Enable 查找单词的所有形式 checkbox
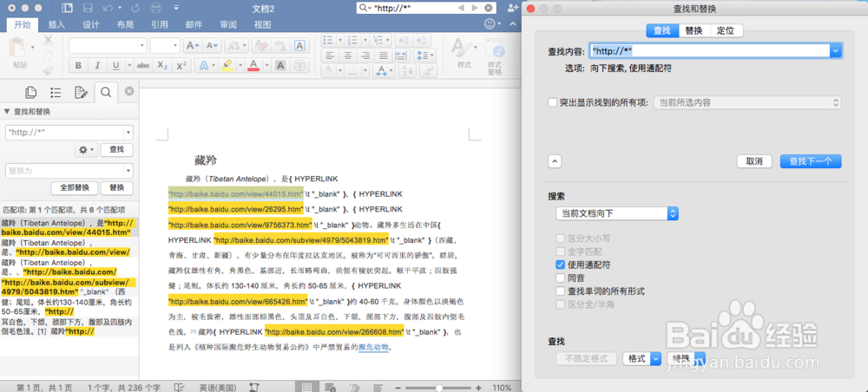Screen dimensions: 868x392 coord(560,291)
